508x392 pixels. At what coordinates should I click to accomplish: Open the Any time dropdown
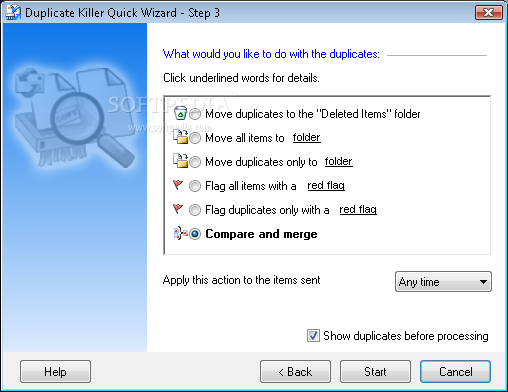tap(443, 282)
